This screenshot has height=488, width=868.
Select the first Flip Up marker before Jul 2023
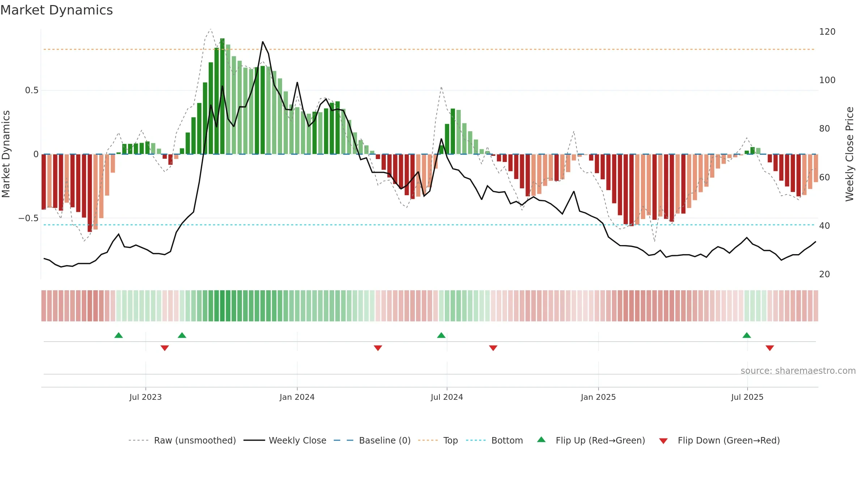(119, 335)
